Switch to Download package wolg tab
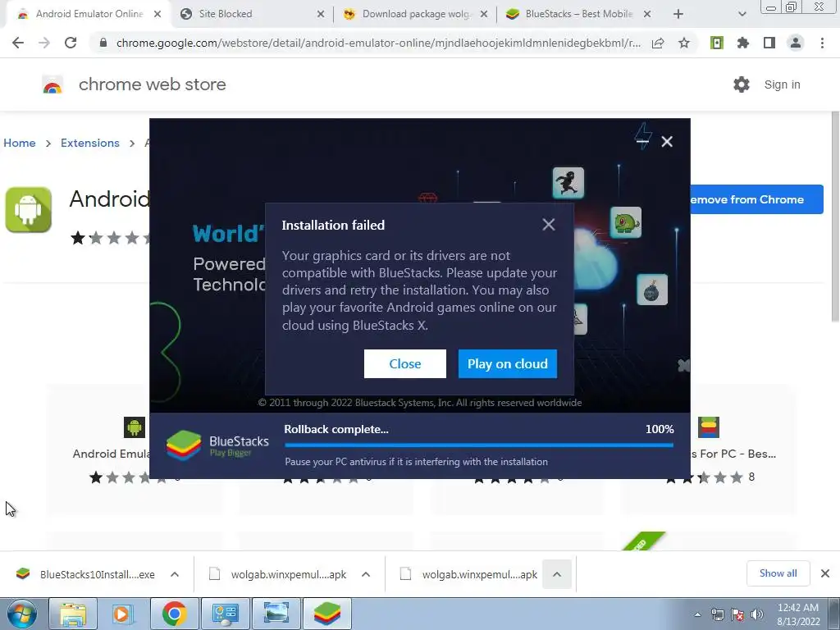 (416, 14)
